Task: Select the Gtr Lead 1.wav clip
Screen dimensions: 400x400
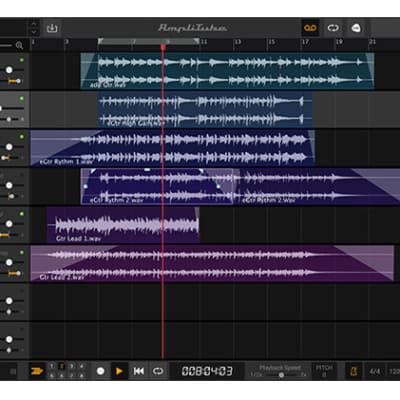Action: point(123,225)
